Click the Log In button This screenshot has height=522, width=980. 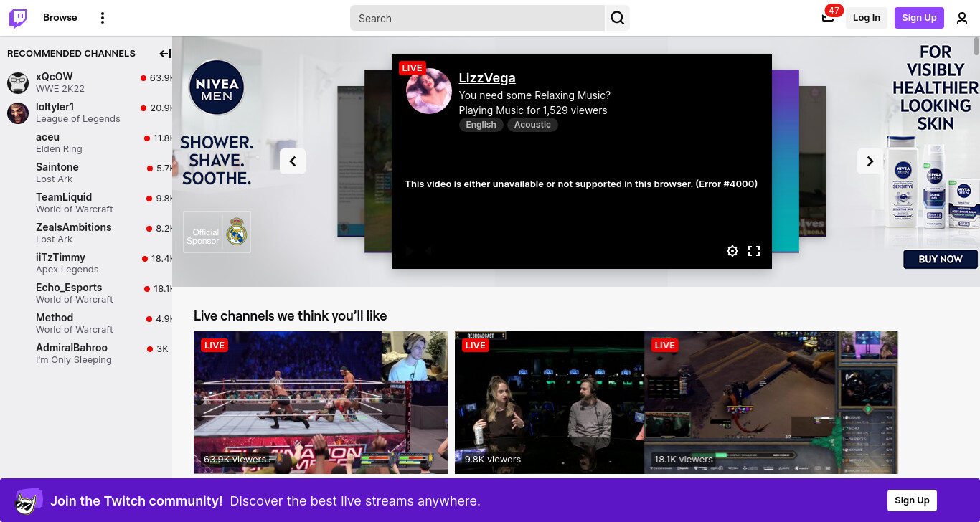[x=867, y=18]
